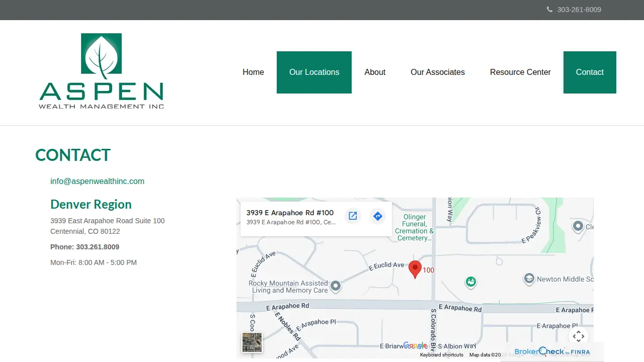This screenshot has height=362, width=644.
Task: Open map in larger view icon
Action: (x=353, y=216)
